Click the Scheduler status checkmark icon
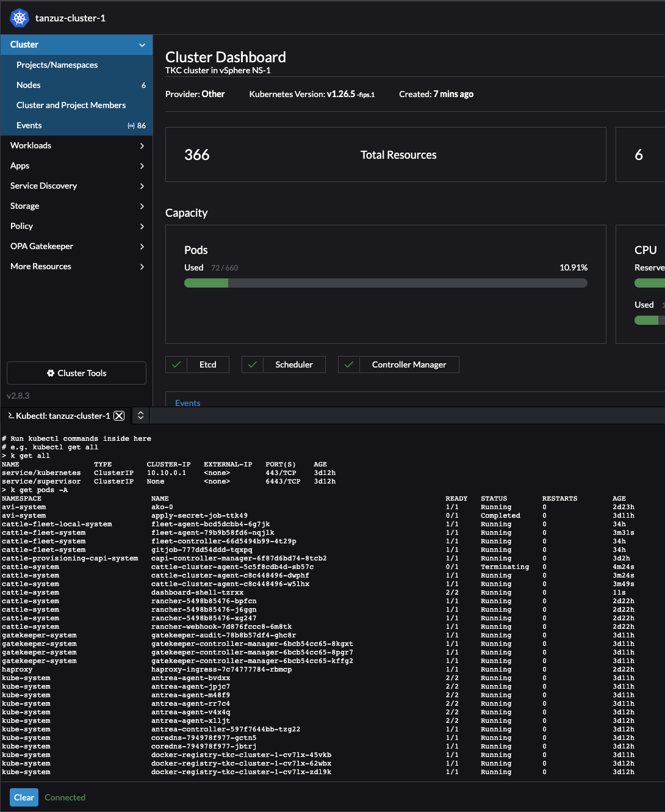 click(x=253, y=364)
